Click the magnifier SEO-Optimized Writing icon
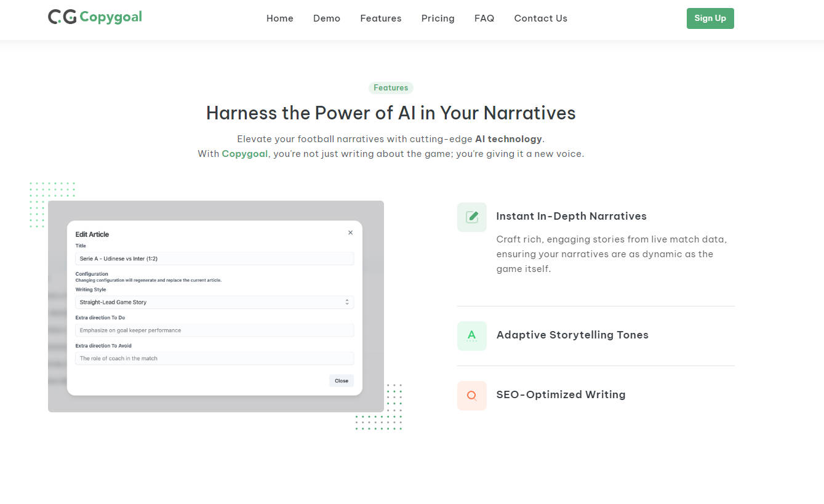Image resolution: width=824 pixels, height=504 pixels. (471, 396)
